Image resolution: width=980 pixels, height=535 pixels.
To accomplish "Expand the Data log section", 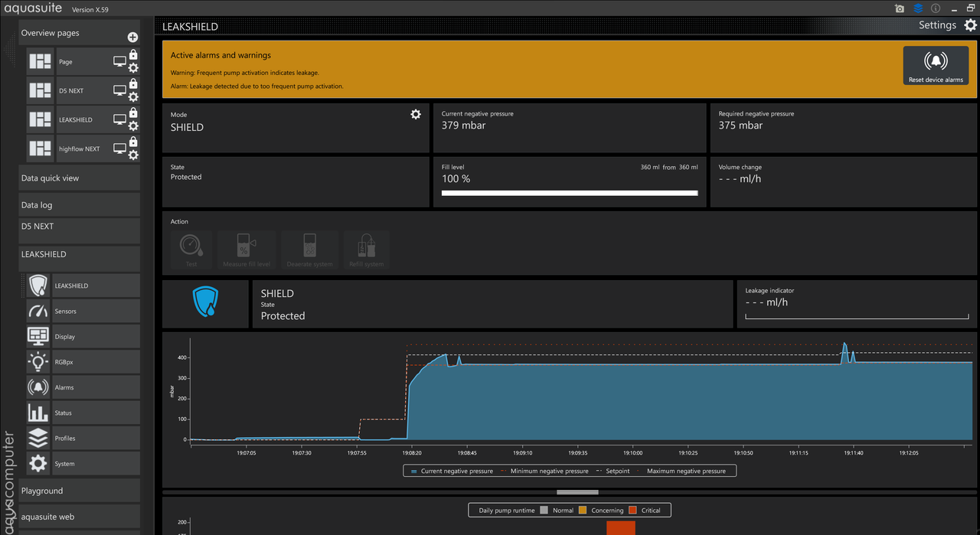I will [x=80, y=205].
